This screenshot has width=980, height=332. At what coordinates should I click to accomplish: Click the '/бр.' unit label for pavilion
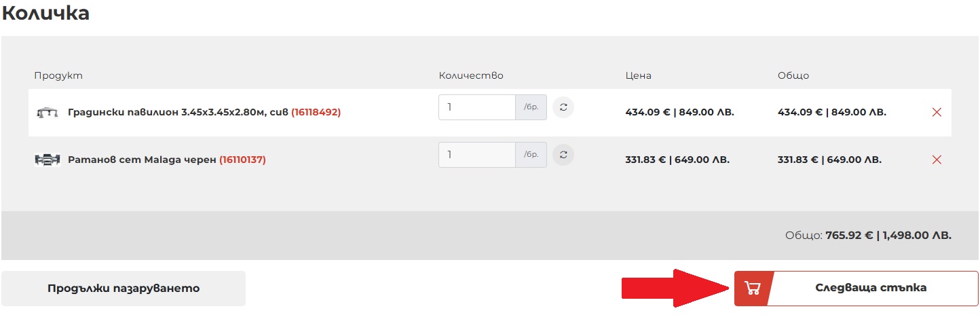pos(531,107)
